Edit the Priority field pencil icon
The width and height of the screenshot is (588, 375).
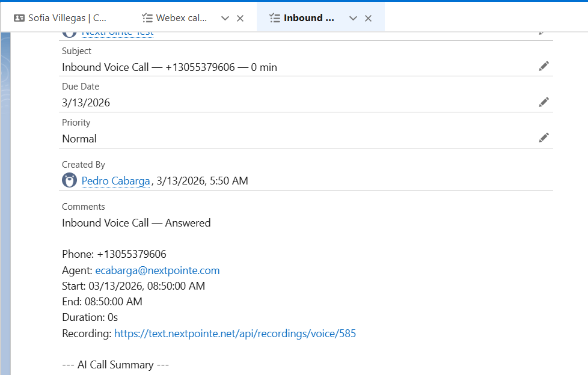544,137
